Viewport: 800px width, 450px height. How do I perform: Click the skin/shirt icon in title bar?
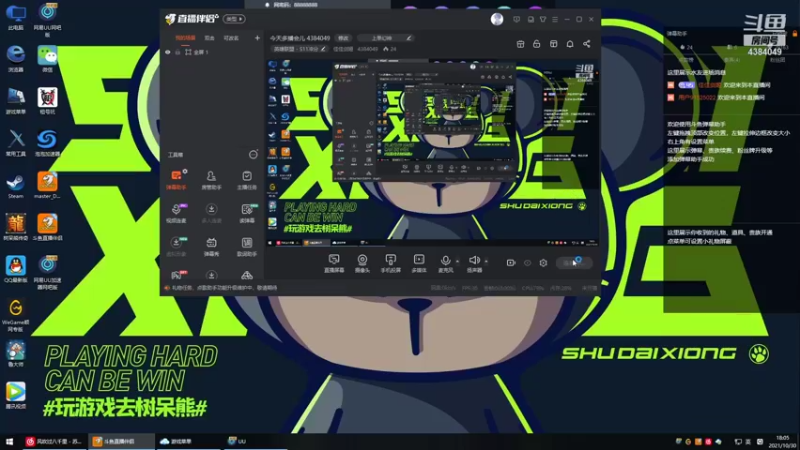click(x=543, y=19)
